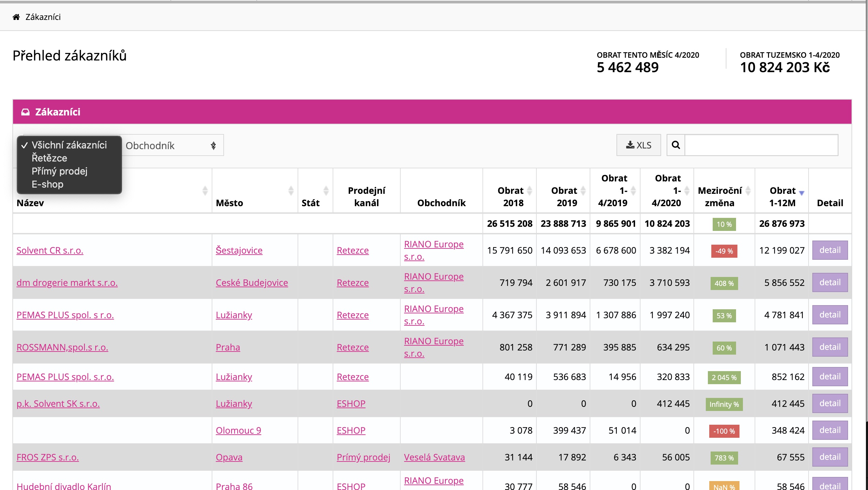Download the table via the XLS button

pos(638,145)
